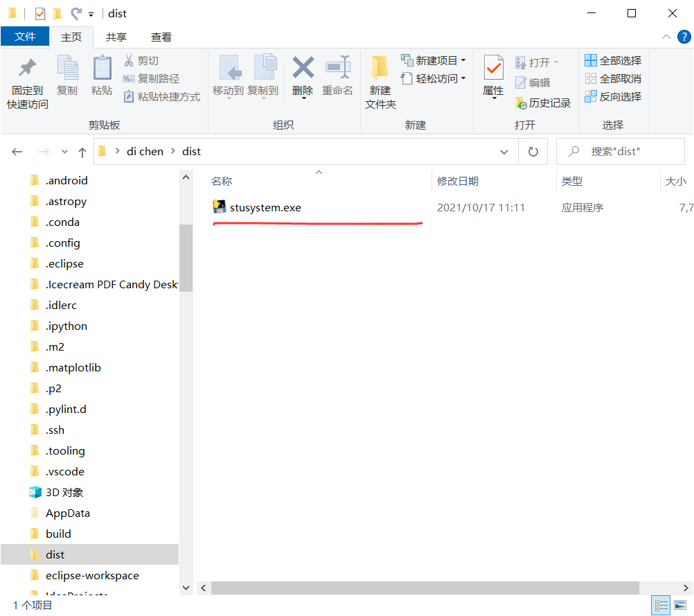Select the .vscode folder in tree
This screenshot has width=694, height=616.
[64, 472]
